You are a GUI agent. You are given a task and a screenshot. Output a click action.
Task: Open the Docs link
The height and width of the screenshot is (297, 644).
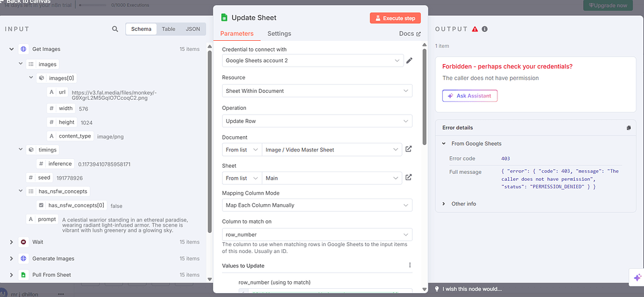(410, 34)
